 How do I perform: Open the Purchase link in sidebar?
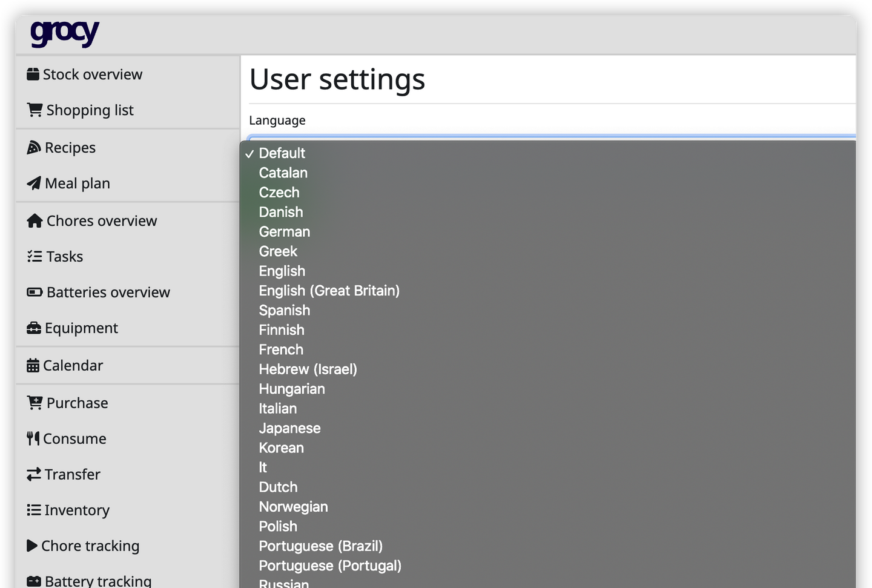[x=78, y=403]
